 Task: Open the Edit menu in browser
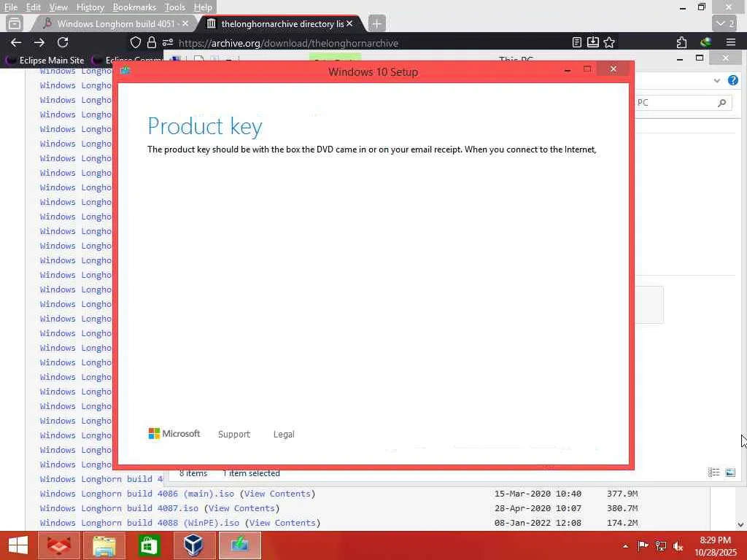click(34, 7)
